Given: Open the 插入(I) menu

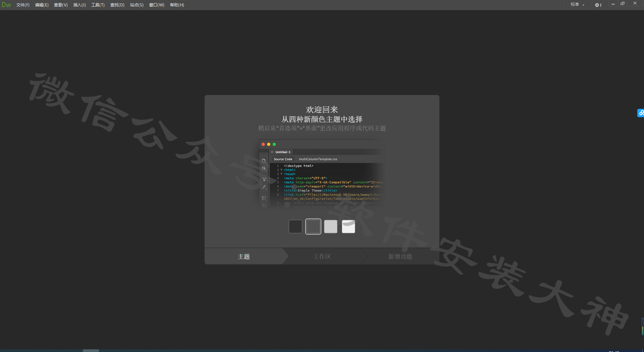Looking at the screenshot, I should click(79, 5).
